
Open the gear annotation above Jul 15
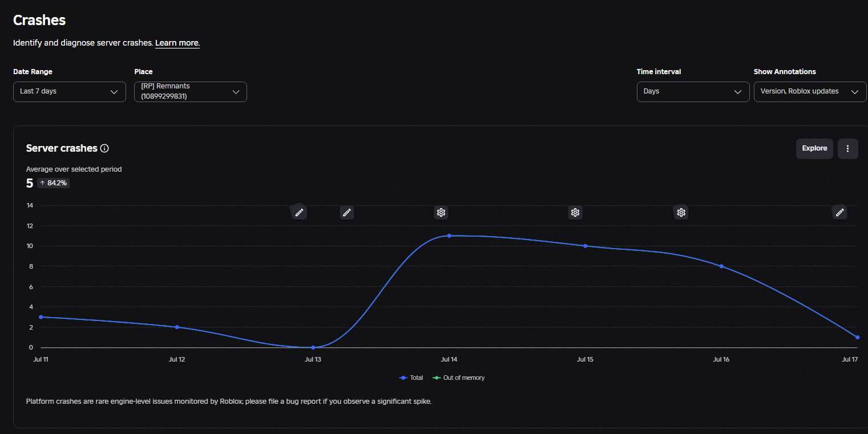[x=575, y=212]
